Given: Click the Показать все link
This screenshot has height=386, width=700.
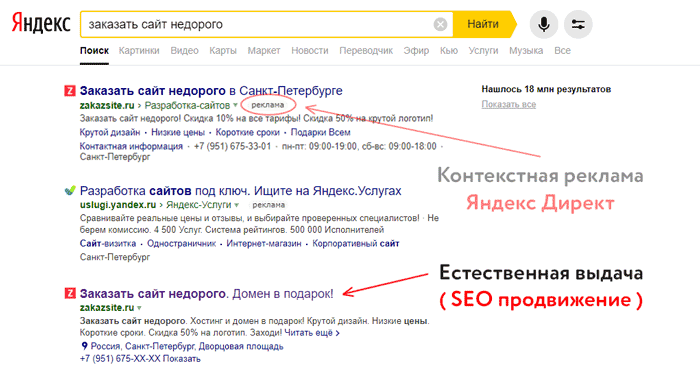Looking at the screenshot, I should 508,104.
